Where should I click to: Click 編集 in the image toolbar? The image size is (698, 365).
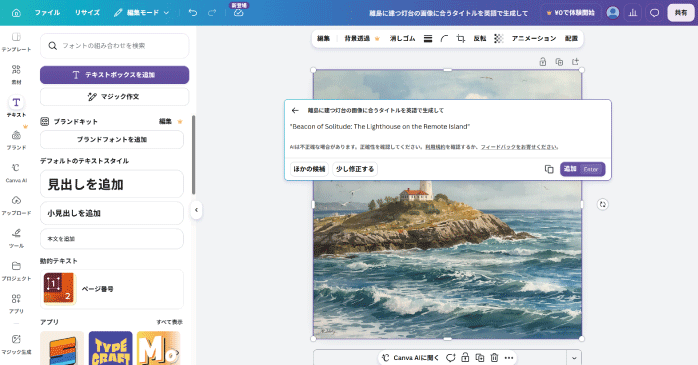[x=324, y=39]
